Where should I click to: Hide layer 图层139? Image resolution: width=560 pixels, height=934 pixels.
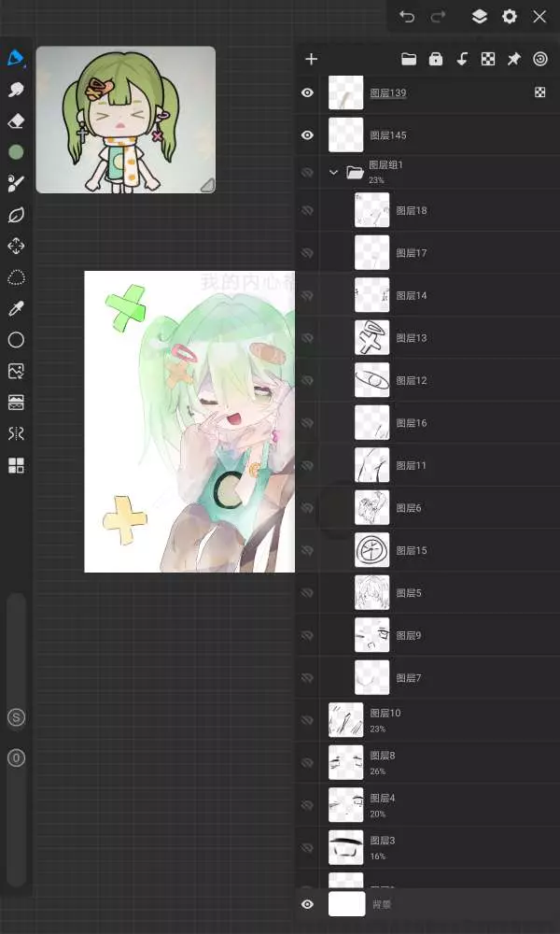pyautogui.click(x=307, y=92)
